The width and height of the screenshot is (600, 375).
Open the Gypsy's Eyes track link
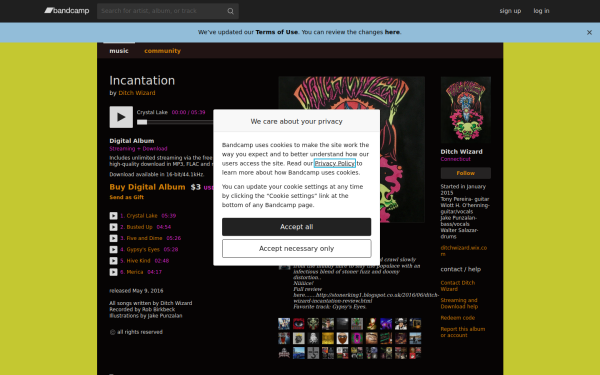point(143,249)
